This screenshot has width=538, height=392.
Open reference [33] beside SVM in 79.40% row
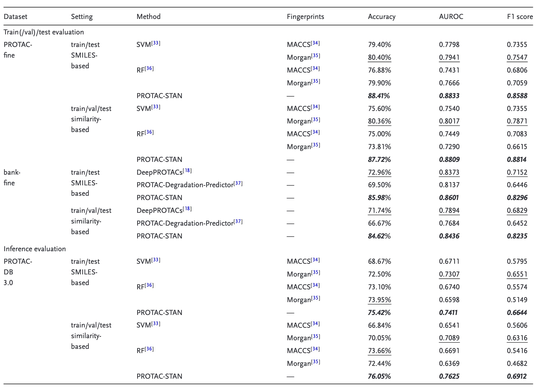[x=156, y=43]
